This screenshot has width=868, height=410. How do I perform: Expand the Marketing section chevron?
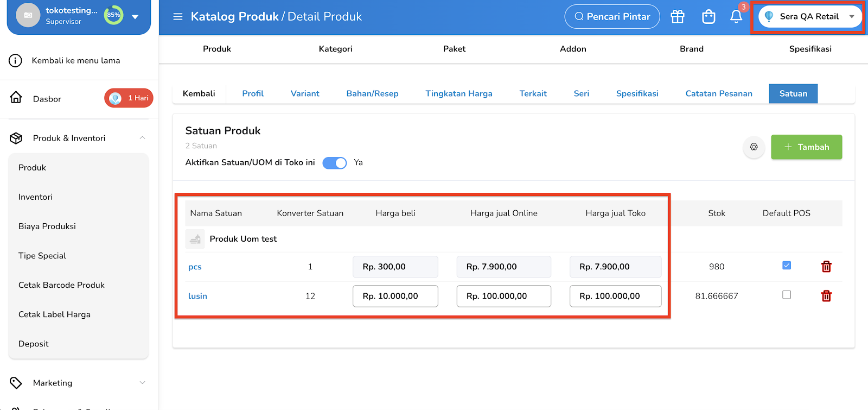point(142,383)
